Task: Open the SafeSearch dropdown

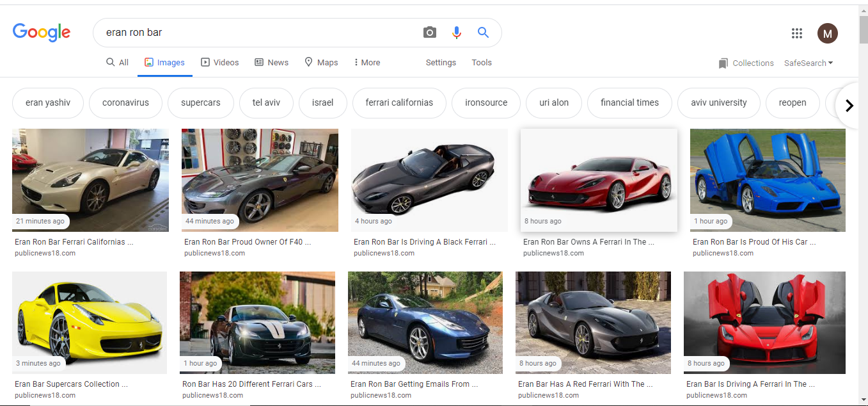Action: (809, 63)
